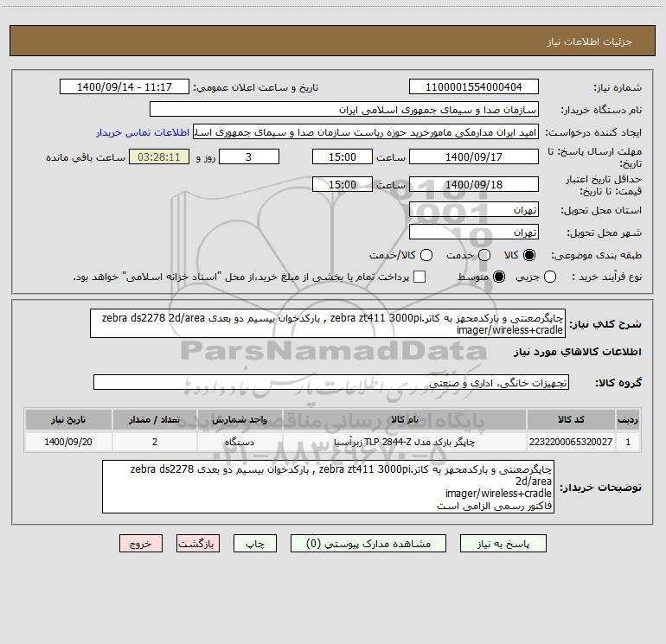Click the 'ساعت باقی مانده' label
This screenshot has height=644, width=666.
86,157
